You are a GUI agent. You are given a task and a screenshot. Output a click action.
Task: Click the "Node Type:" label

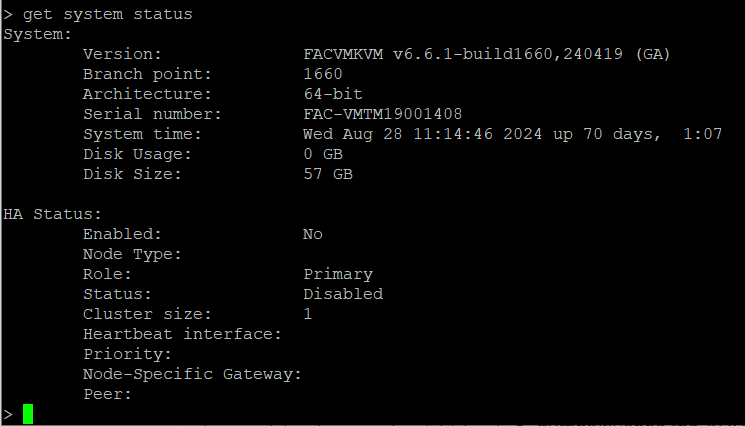click(x=132, y=254)
